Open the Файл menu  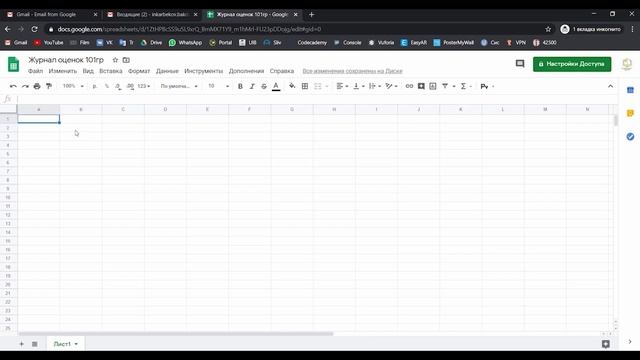click(36, 71)
